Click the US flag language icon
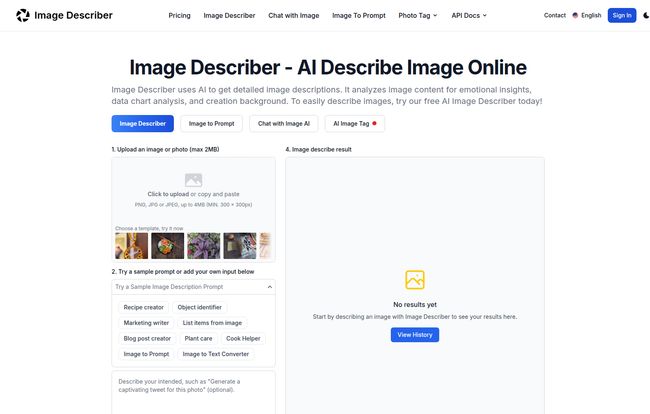650x414 pixels. tap(575, 15)
